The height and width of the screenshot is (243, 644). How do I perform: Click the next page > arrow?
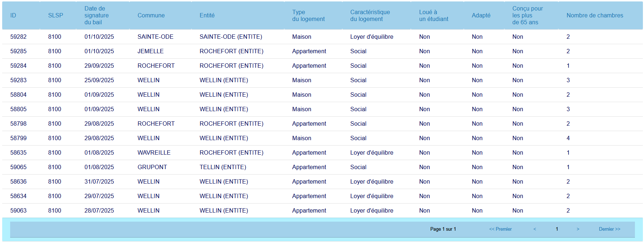point(578,229)
